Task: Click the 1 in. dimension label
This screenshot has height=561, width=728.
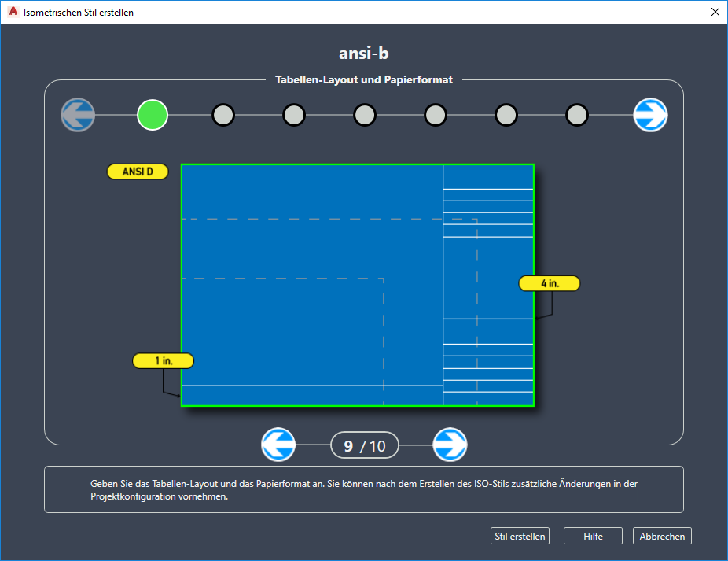Action: (164, 360)
